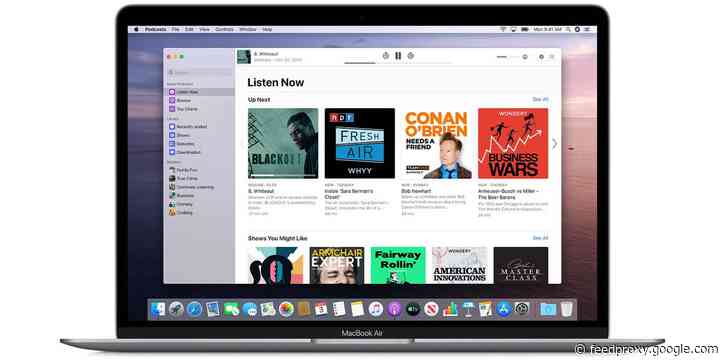Image resolution: width=725 pixels, height=363 pixels.
Task: Open the Master Class show
Action: coord(521,265)
